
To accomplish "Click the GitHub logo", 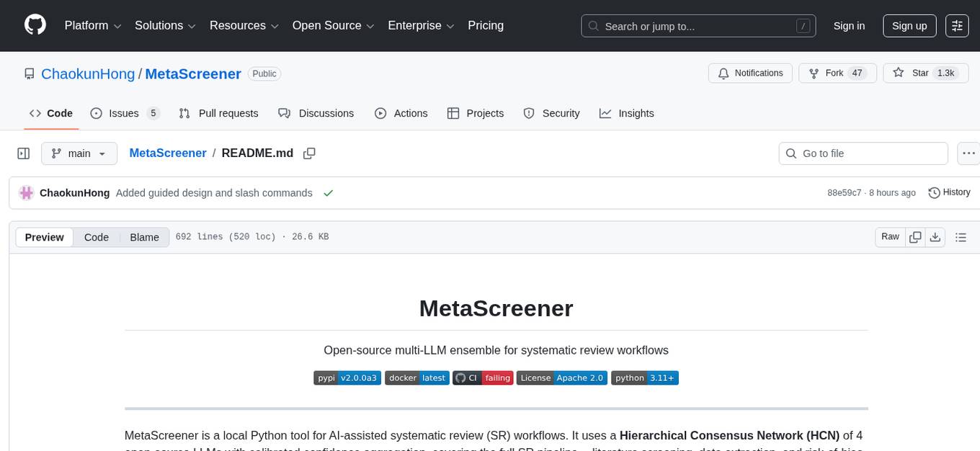I will [x=35, y=25].
